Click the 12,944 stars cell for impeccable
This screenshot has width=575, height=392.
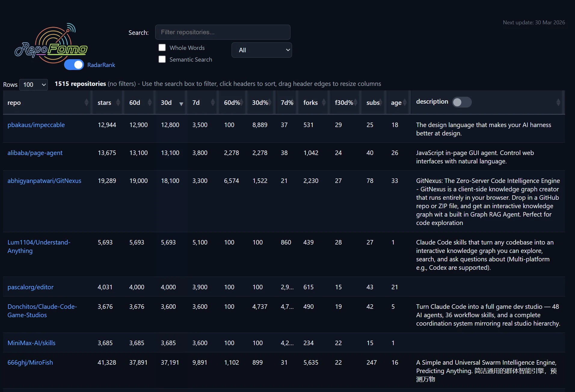(x=107, y=125)
